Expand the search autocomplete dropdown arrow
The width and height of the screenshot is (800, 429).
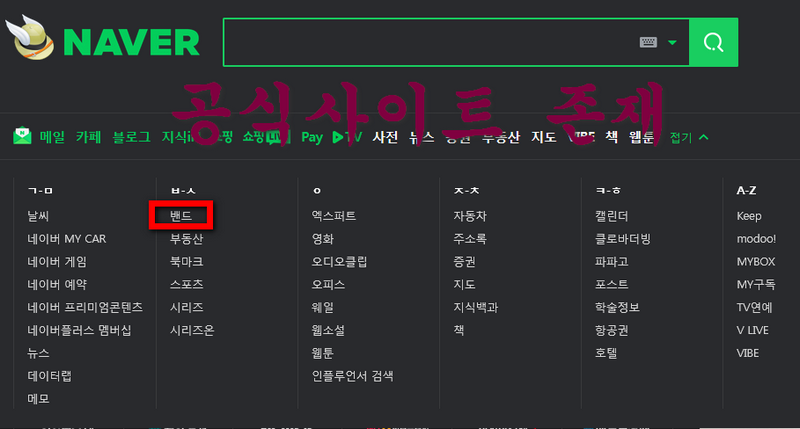tap(672, 42)
